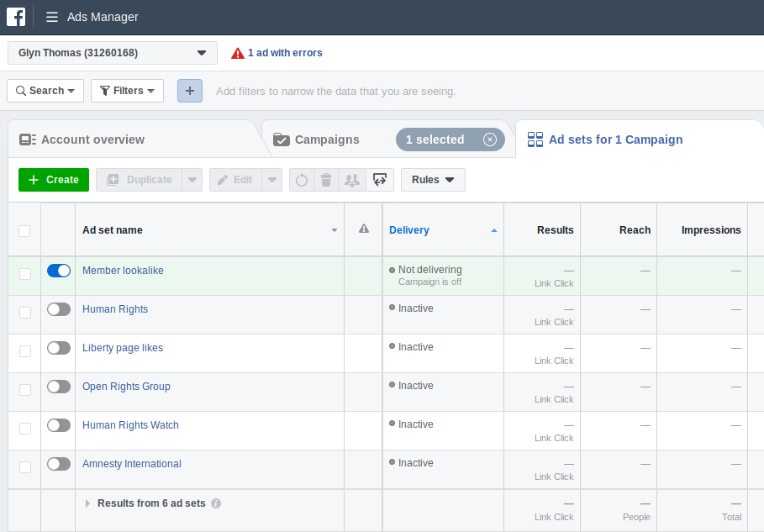
Task: Open the Edit dropdown arrow
Action: tap(272, 180)
